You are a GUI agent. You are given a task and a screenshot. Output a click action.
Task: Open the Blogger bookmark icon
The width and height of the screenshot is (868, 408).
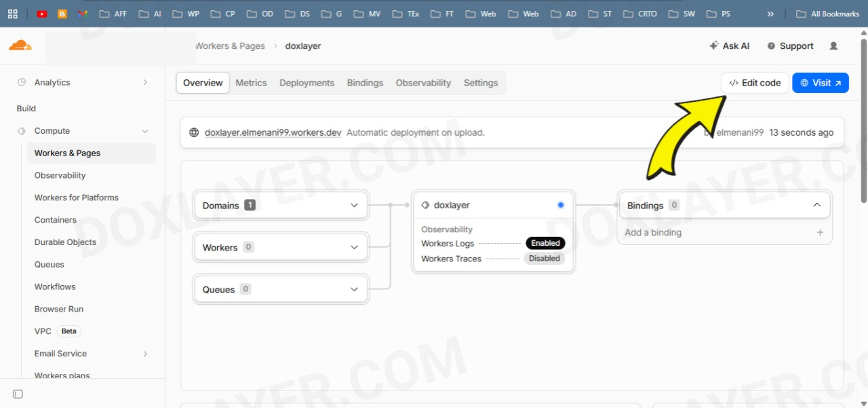(x=62, y=14)
